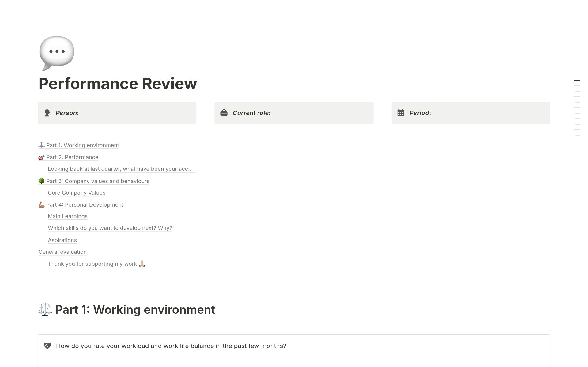Click the tree emoji beside Part 3 link
Viewport: 588px width, 367px height.
[42, 181]
